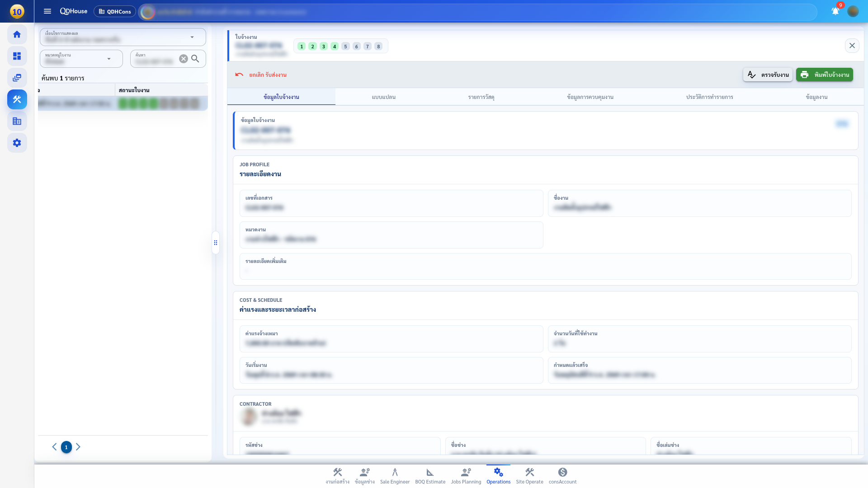Screen dimensions: 868x488
Task: Click step 5 status indicator
Action: click(x=345, y=46)
